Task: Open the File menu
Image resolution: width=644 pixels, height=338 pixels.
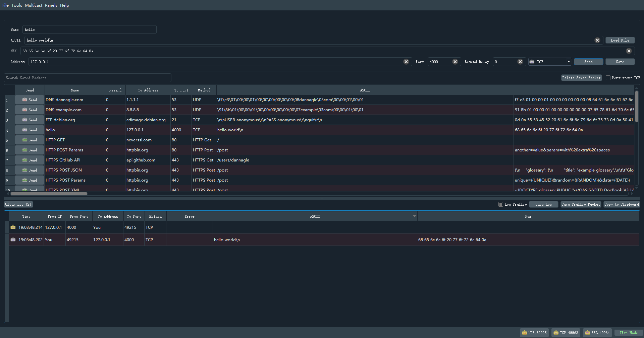Action: coord(5,5)
